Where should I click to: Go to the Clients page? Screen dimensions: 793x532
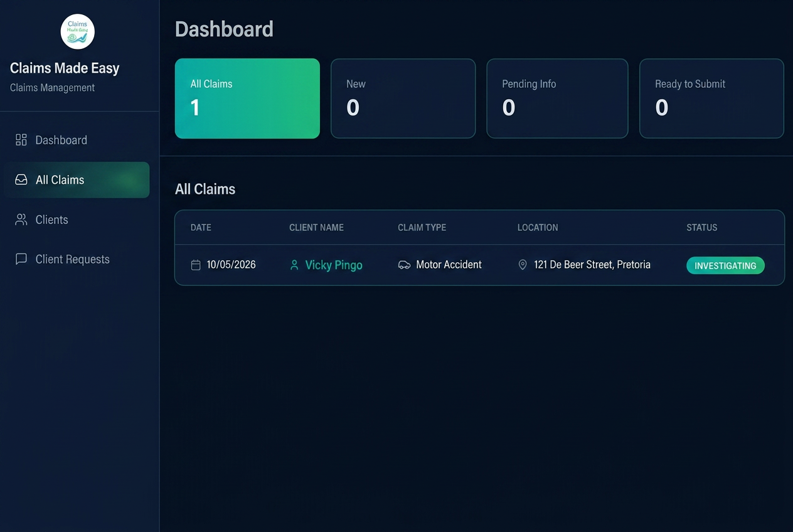pyautogui.click(x=77, y=220)
